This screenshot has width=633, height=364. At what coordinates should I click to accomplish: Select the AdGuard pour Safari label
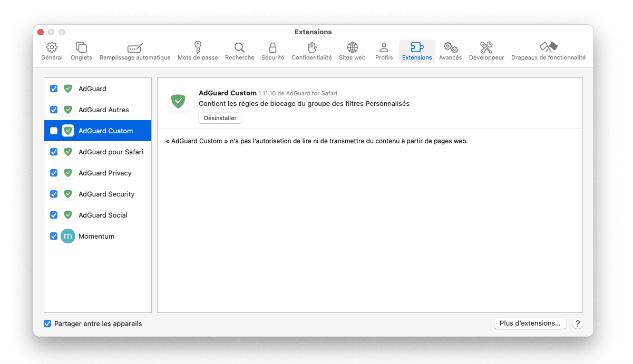tap(111, 152)
